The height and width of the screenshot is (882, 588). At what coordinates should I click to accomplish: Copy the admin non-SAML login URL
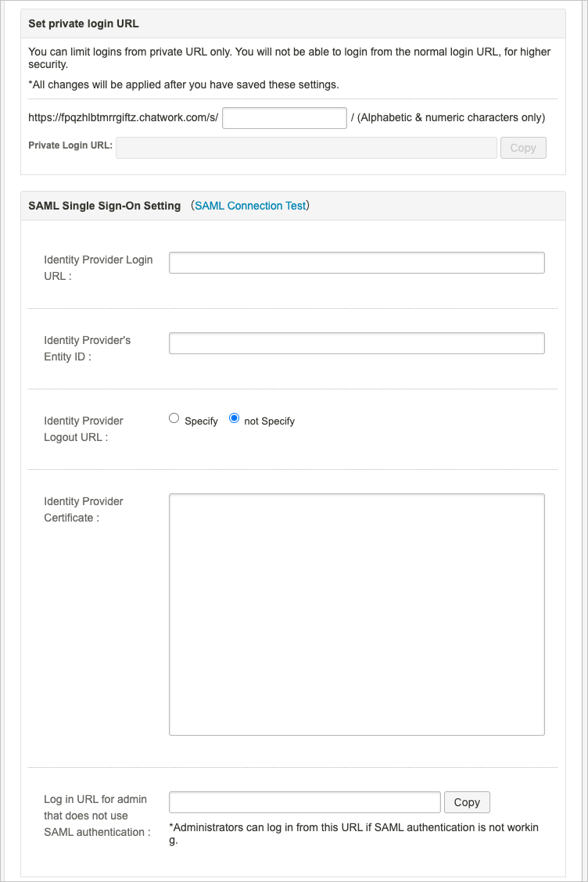click(467, 801)
